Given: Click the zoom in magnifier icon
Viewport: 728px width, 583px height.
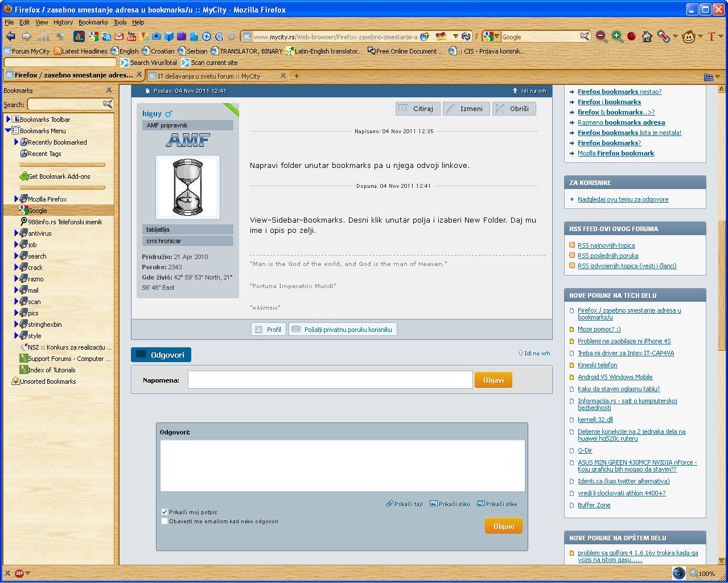Looking at the screenshot, I should tap(617, 36).
